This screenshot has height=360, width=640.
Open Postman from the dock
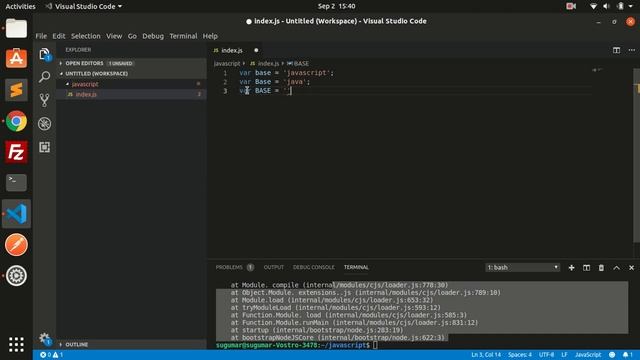click(16, 244)
